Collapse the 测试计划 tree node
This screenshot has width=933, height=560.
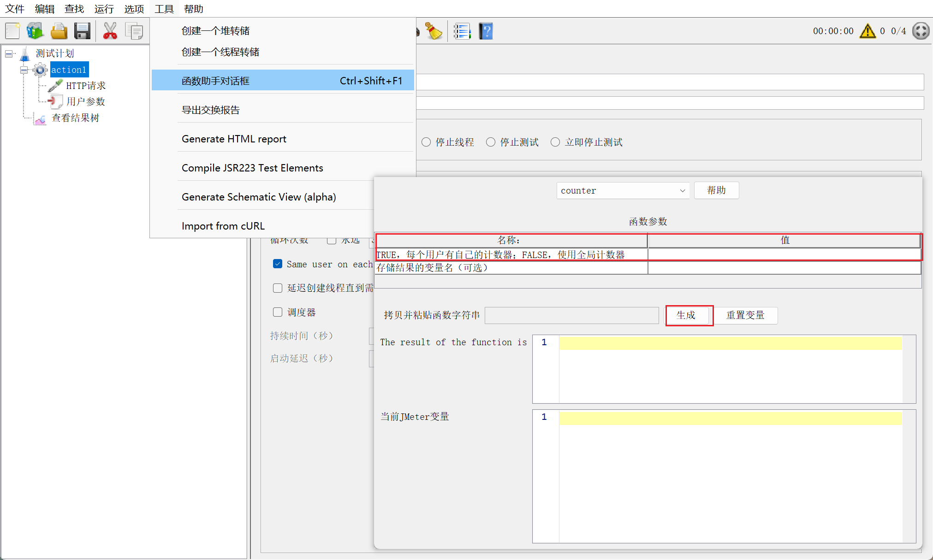click(x=9, y=54)
